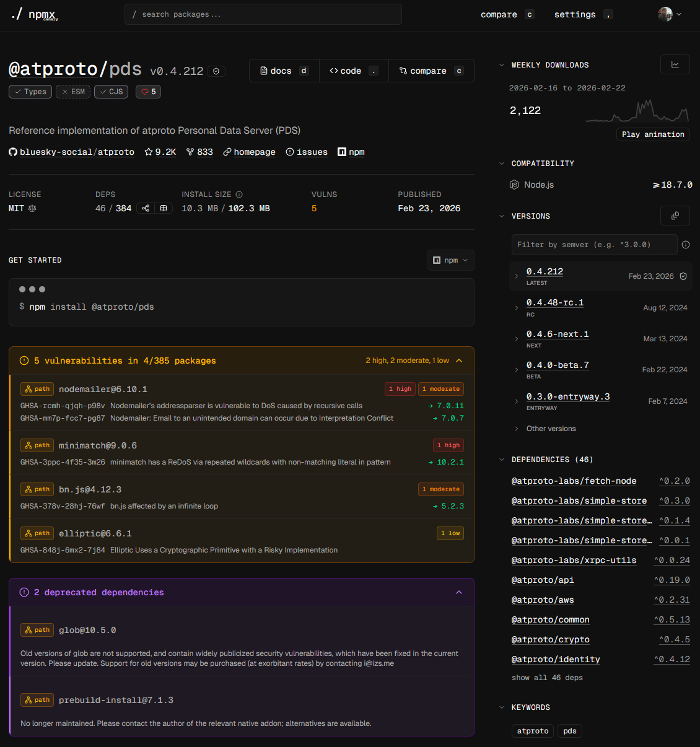This screenshot has height=747, width=700.
Task: Click the weekly downloads sparkline chart
Action: click(x=637, y=111)
